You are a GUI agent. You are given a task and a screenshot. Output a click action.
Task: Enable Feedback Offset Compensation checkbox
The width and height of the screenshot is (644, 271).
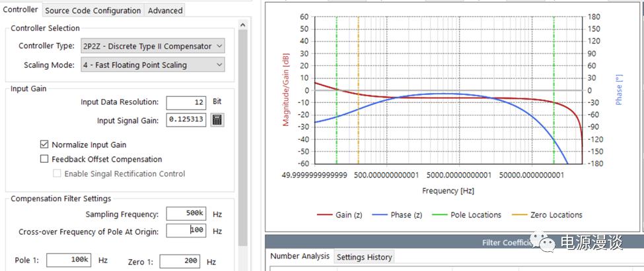click(44, 159)
